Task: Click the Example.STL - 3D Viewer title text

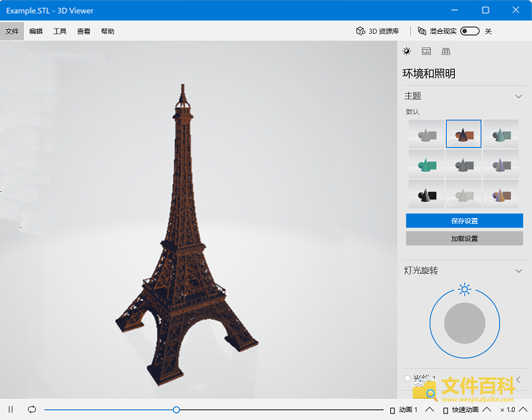Action: point(49,11)
